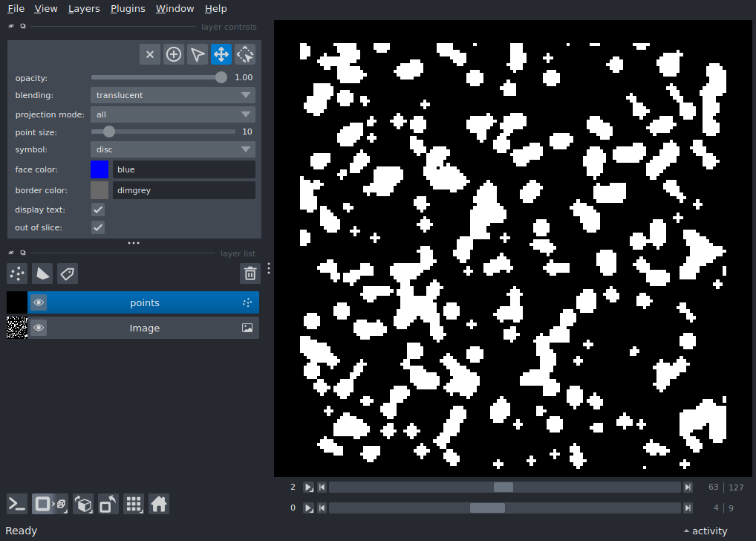This screenshot has height=541, width=756.
Task: Create a new shapes layer
Action: coord(42,273)
